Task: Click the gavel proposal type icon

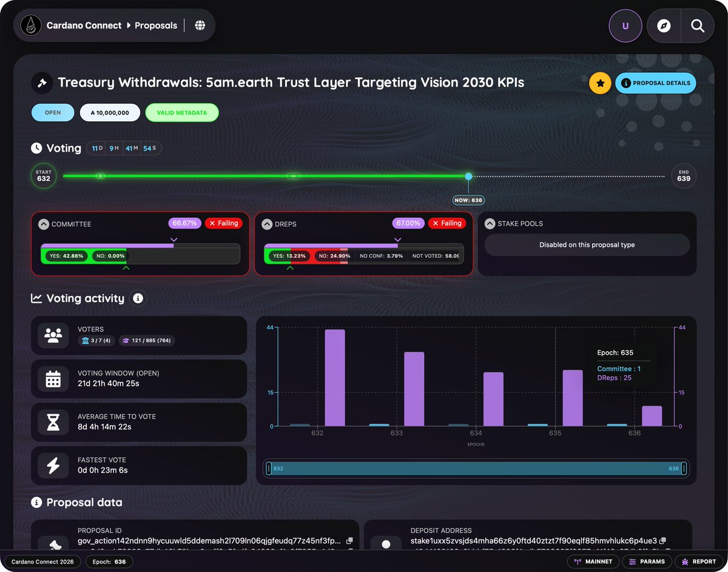Action: (42, 83)
